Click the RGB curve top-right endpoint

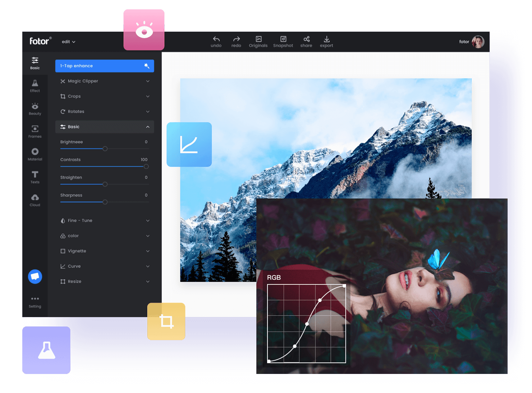344,286
